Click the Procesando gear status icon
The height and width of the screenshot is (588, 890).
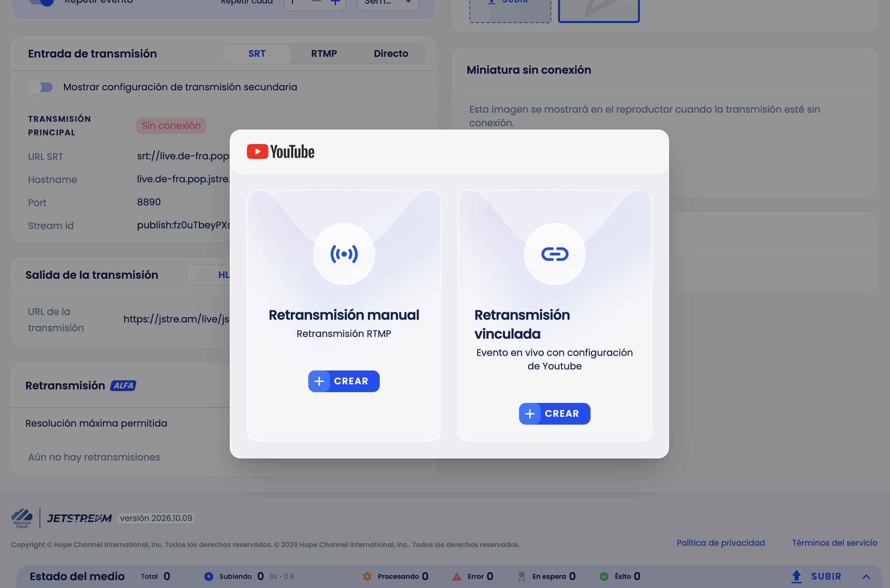click(x=367, y=576)
